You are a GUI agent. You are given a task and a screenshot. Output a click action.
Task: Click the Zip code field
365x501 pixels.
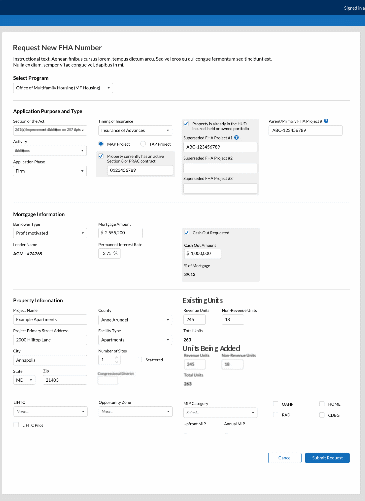[x=65, y=380]
